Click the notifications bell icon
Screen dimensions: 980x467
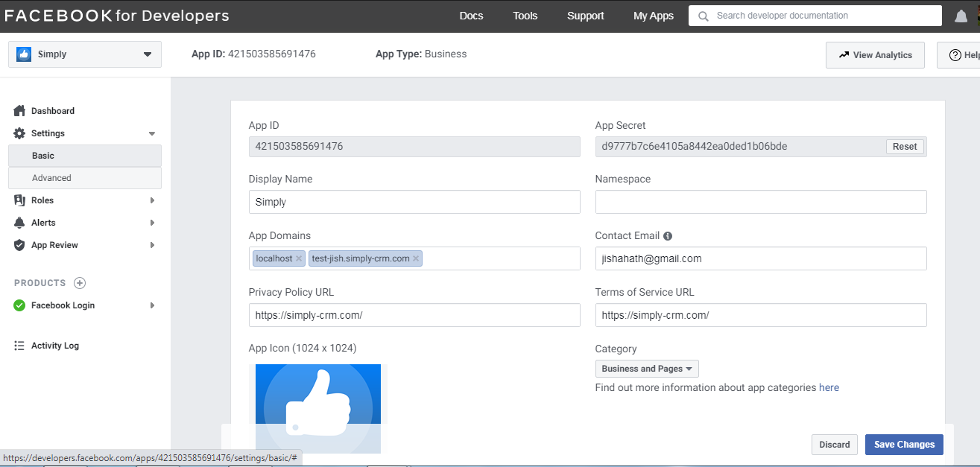click(x=961, y=16)
